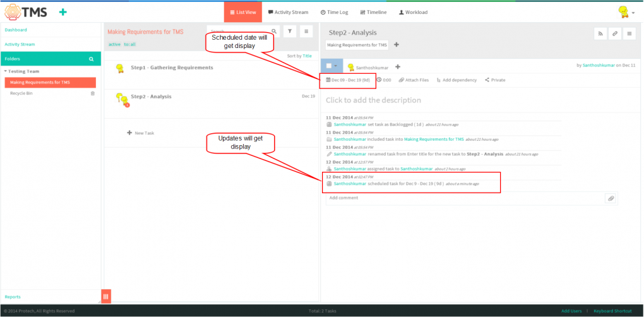Open scheduled date Dec 09 - Dec 19
The width and height of the screenshot is (644, 317).
[x=348, y=80]
